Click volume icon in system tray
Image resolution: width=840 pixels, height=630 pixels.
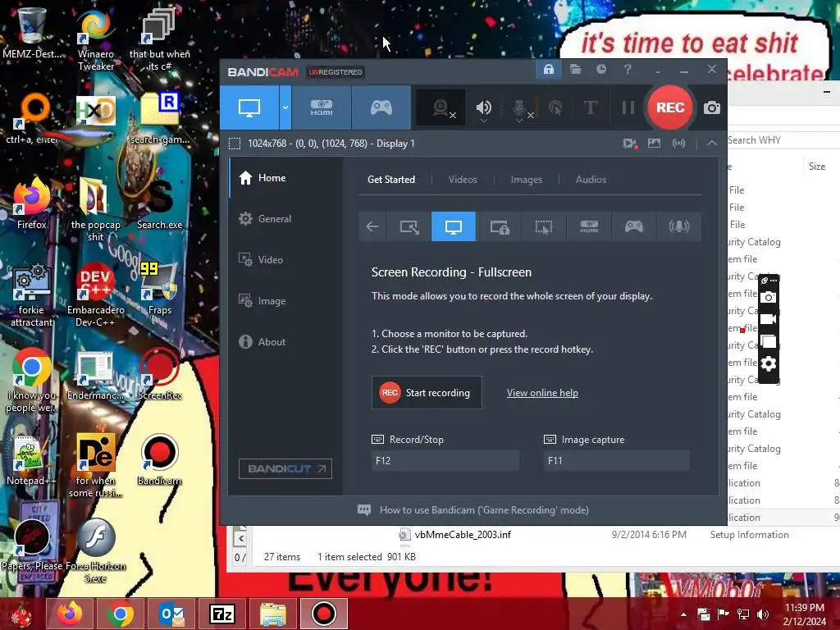(762, 614)
